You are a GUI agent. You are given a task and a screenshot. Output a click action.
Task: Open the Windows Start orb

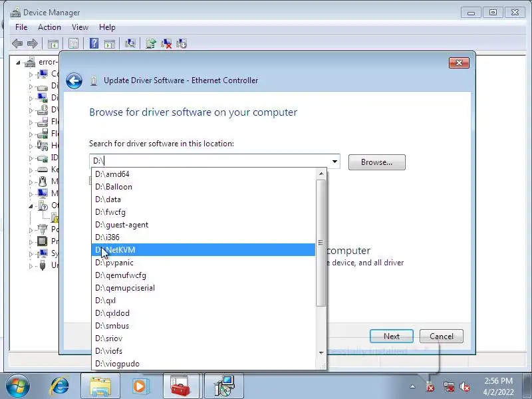[18, 386]
